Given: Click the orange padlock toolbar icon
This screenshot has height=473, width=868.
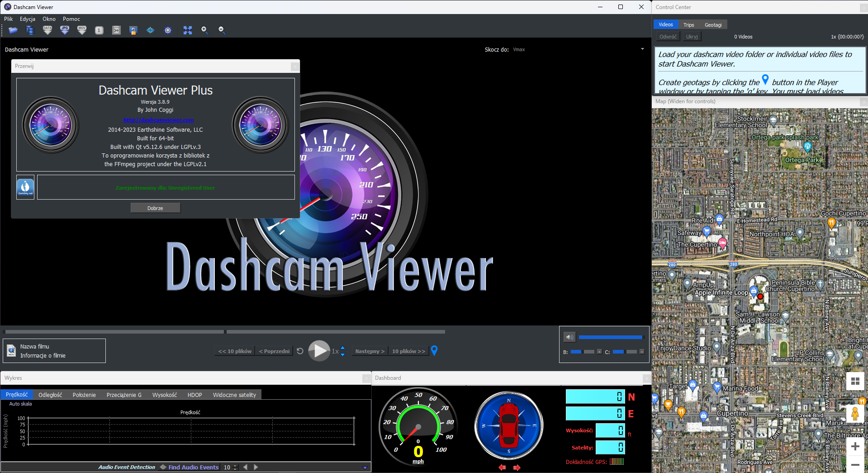Looking at the screenshot, I should [x=133, y=30].
